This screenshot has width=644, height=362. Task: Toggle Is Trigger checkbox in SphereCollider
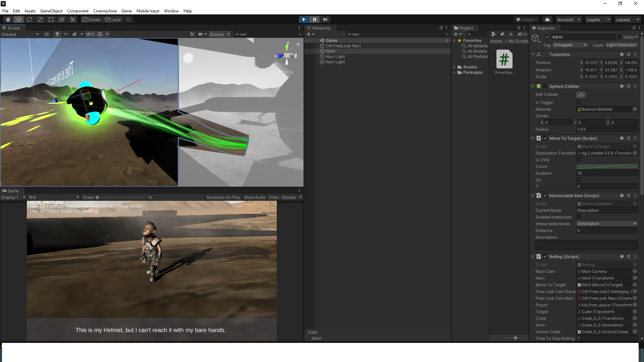579,102
